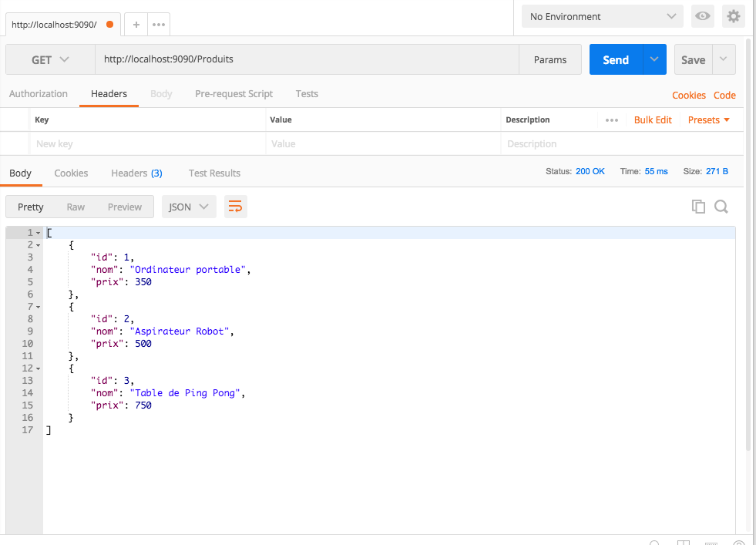Click the Description column header

tap(527, 119)
